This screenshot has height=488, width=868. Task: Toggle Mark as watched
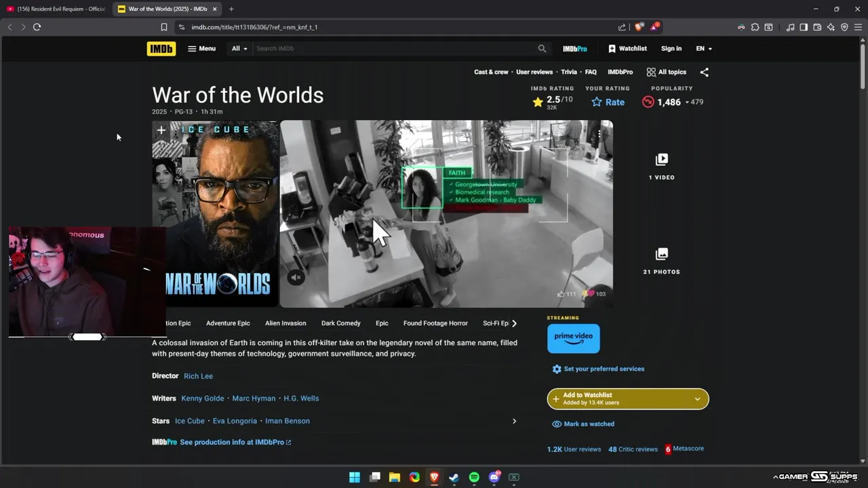(x=583, y=424)
